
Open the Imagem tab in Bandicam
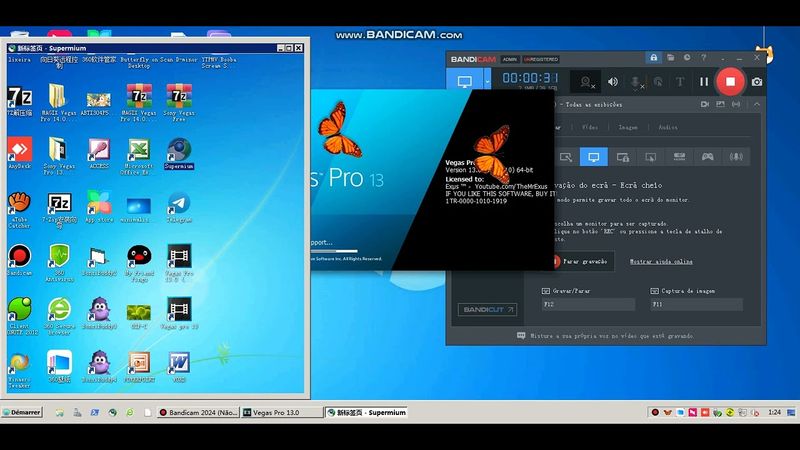628,128
